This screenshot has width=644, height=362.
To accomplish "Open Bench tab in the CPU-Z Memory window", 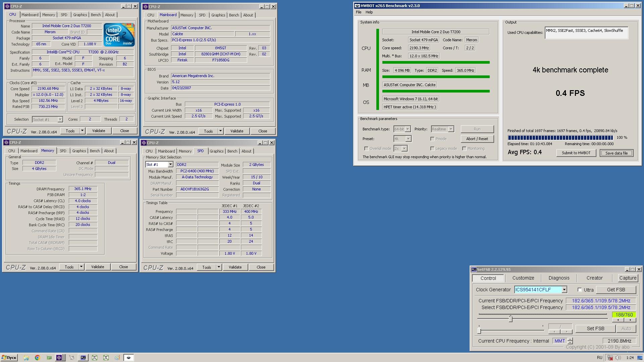I will coord(95,151).
